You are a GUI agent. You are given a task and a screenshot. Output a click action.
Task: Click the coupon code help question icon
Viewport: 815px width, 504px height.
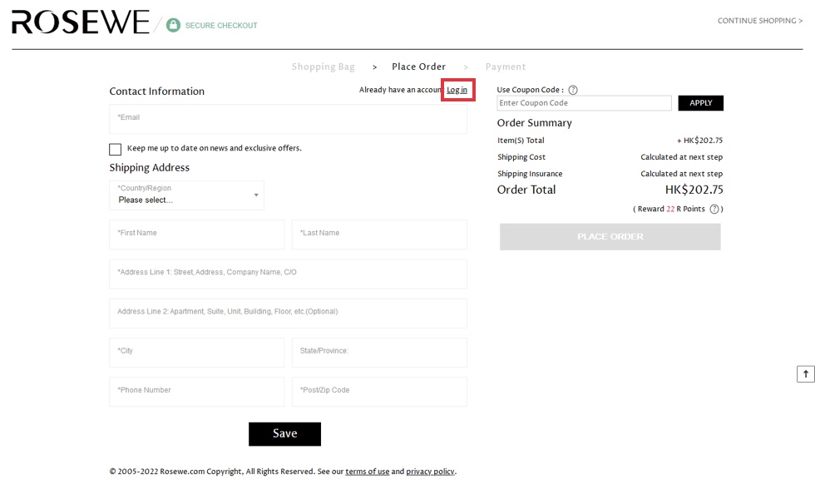coord(573,90)
